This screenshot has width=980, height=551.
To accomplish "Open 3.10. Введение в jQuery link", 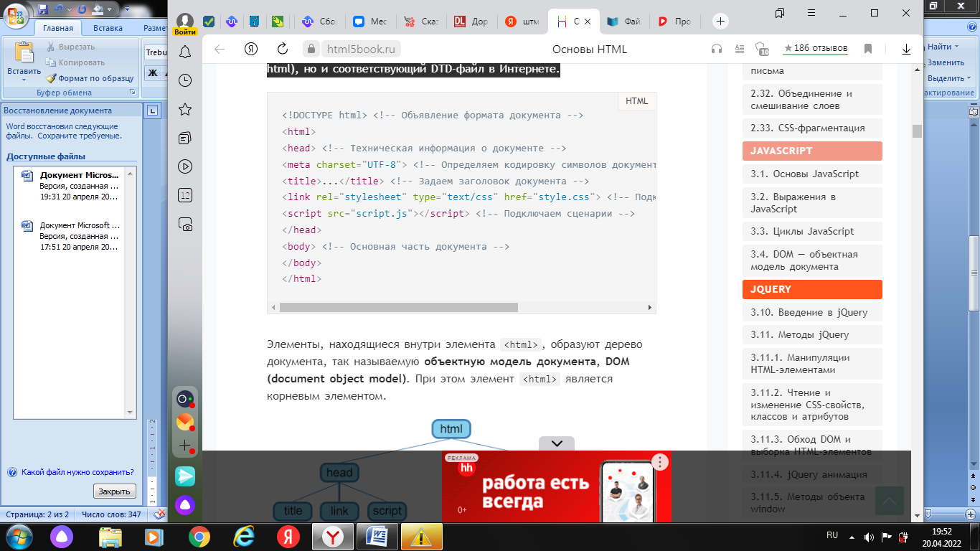I will [811, 312].
